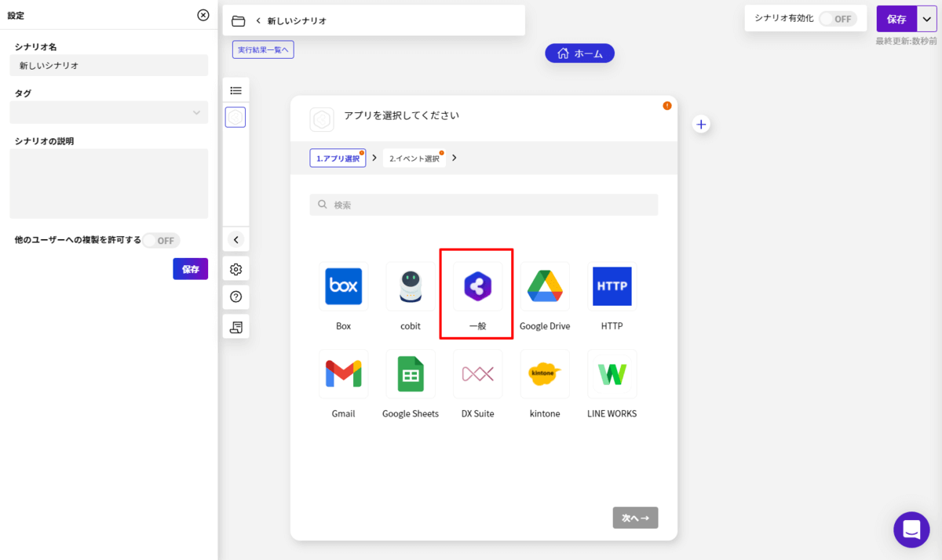942x560 pixels.
Task: Click the 保存 button in settings panel
Action: point(191,269)
